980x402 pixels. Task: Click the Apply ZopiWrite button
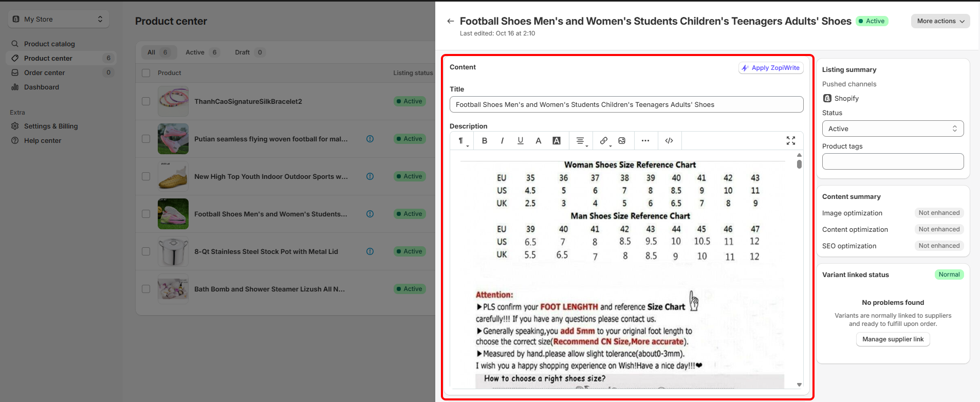coord(771,68)
